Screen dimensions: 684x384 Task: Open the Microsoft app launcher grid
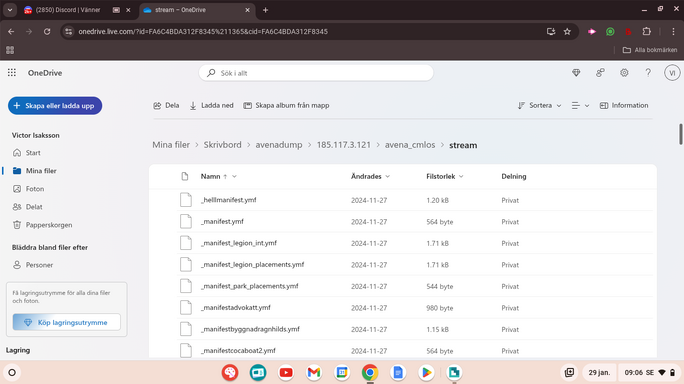coord(12,73)
